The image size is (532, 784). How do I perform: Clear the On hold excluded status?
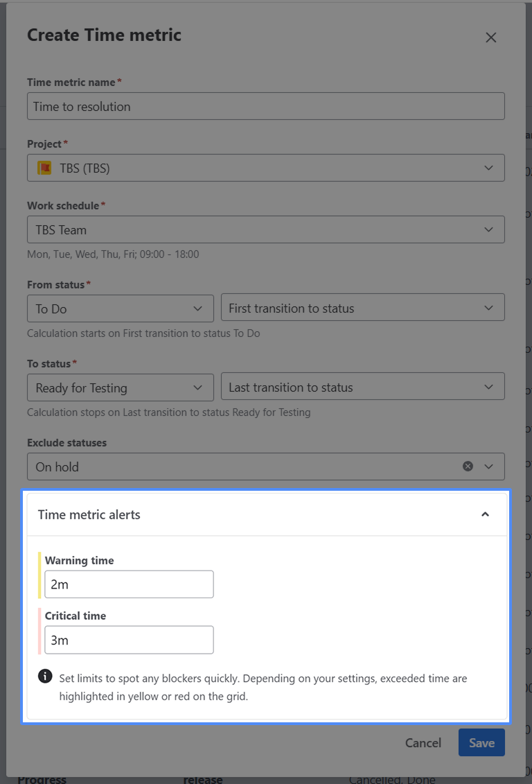pyautogui.click(x=468, y=467)
